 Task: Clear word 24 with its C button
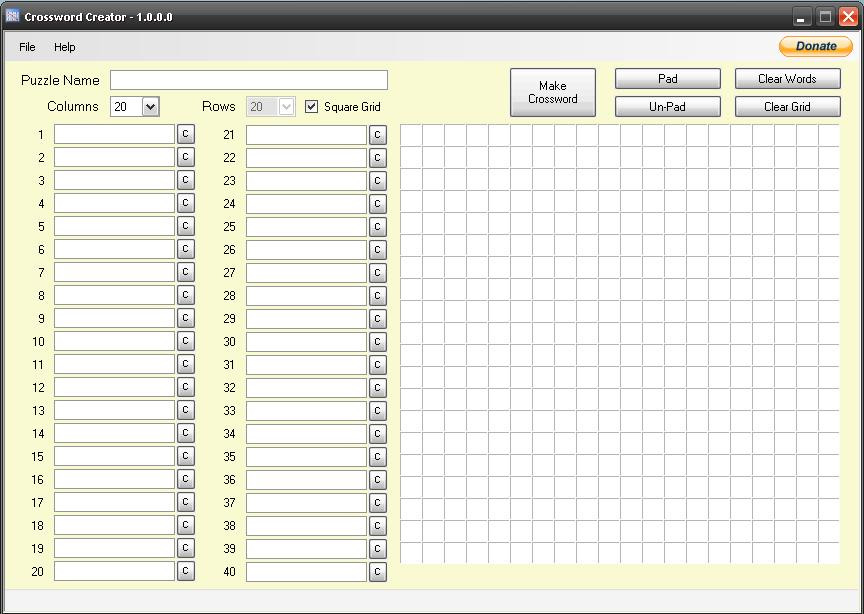(377, 203)
